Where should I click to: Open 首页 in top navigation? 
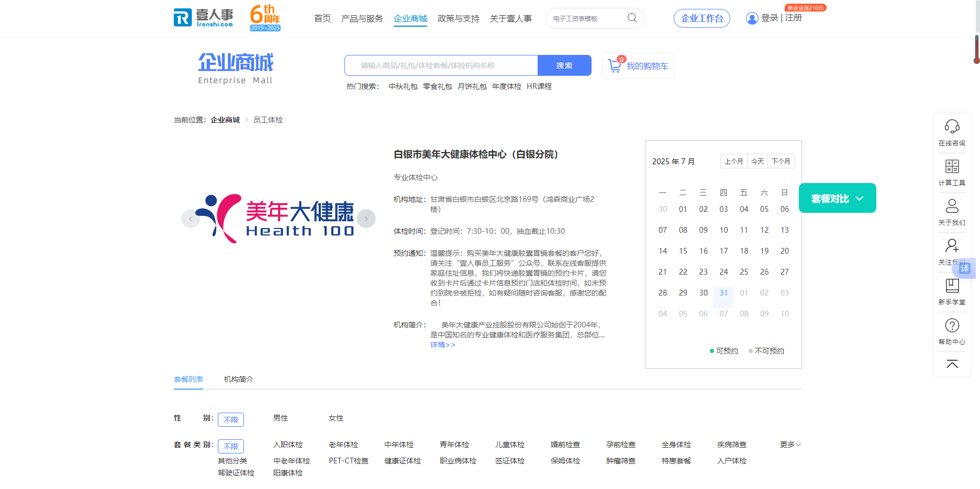point(322,18)
